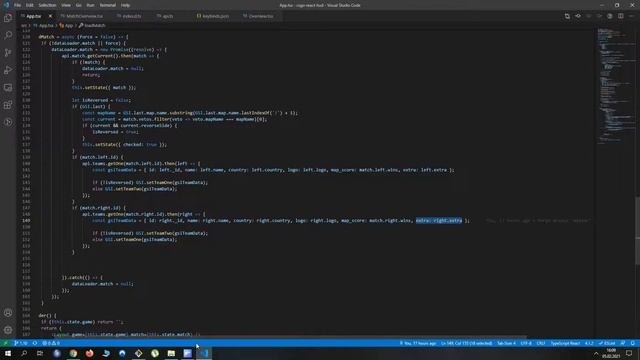The width and height of the screenshot is (640, 360).
Task: Open the notifications bell in the status bar
Action: point(632,343)
